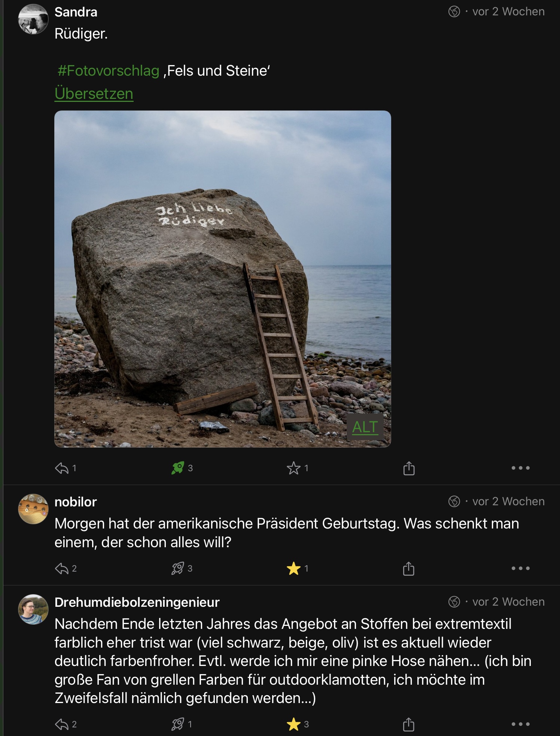
Task: Open more options for Drehumdiebolzeningenieur's post
Action: tap(520, 724)
